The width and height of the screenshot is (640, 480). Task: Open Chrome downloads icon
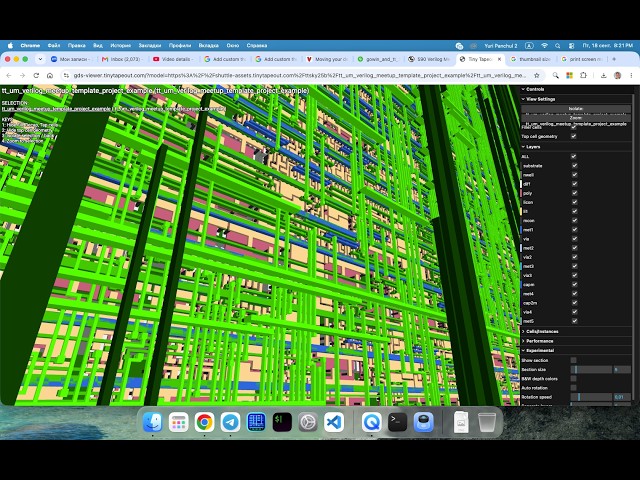(603, 76)
